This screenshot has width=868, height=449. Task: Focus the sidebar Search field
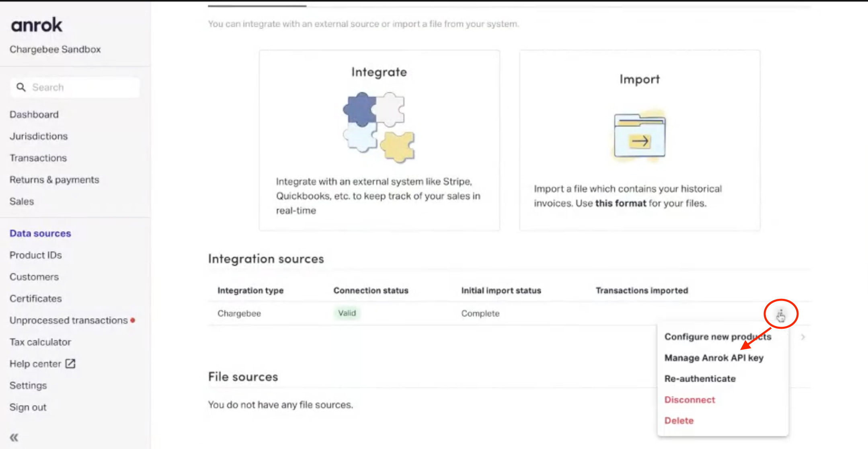(x=80, y=87)
